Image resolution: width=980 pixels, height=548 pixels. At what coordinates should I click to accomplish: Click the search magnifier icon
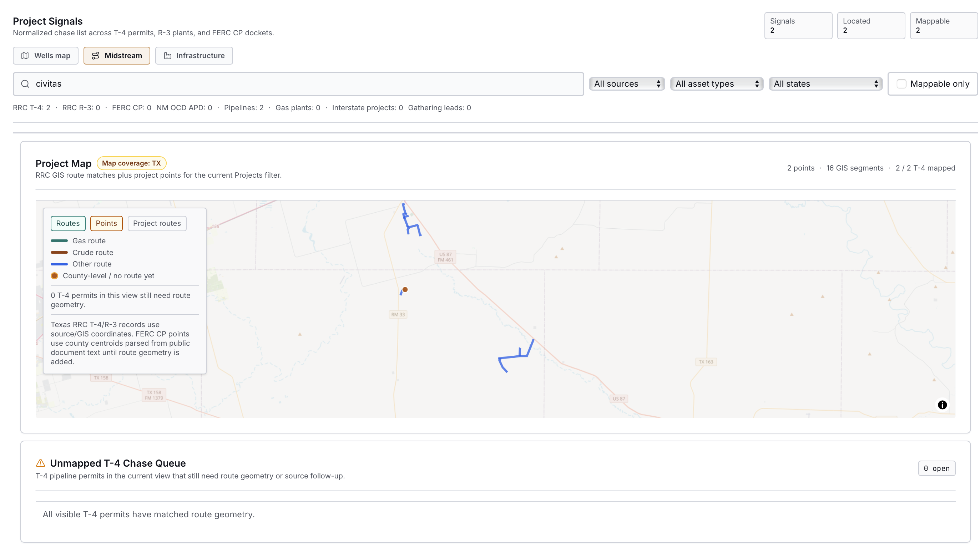(25, 84)
